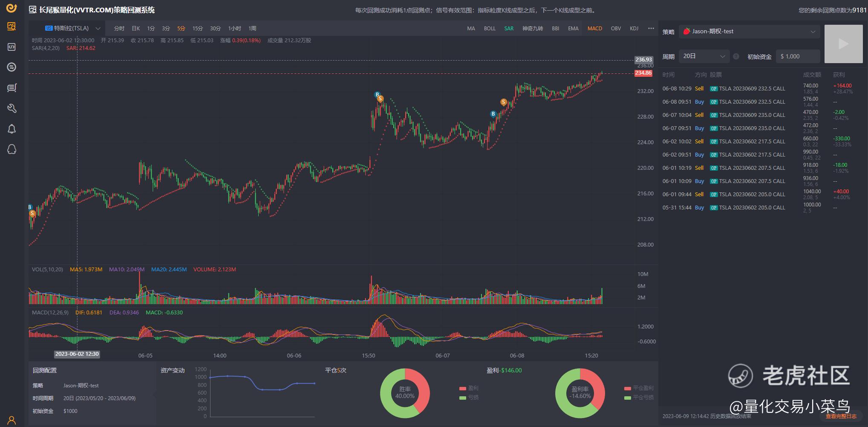Click the 胜率 40.00% donut chart
This screenshot has height=427, width=868.
[x=405, y=393]
